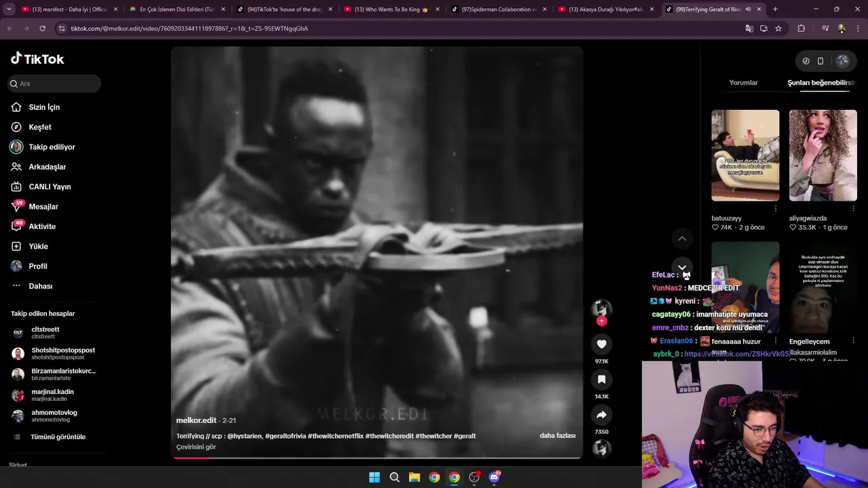868x488 pixels.
Task: Click the address bar URL
Action: tap(190, 28)
